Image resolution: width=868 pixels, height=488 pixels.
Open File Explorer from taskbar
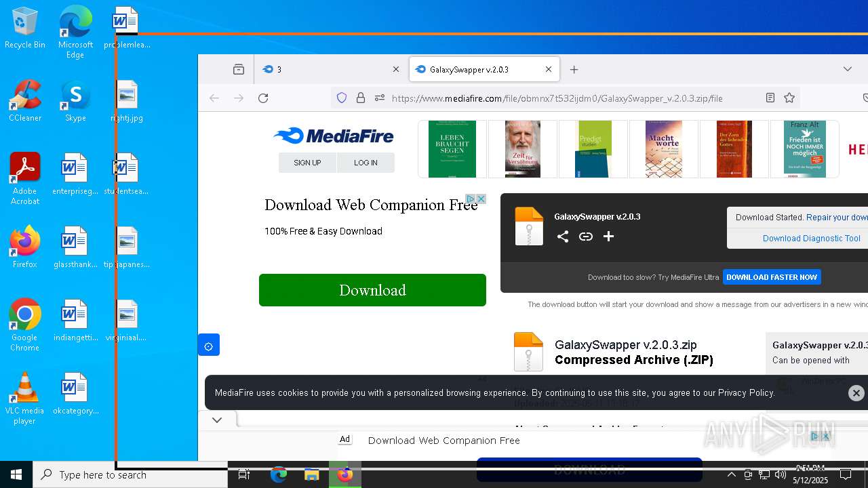312,475
